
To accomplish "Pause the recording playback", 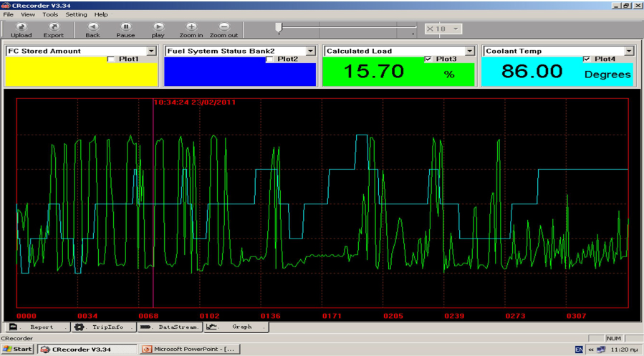I will [125, 27].
